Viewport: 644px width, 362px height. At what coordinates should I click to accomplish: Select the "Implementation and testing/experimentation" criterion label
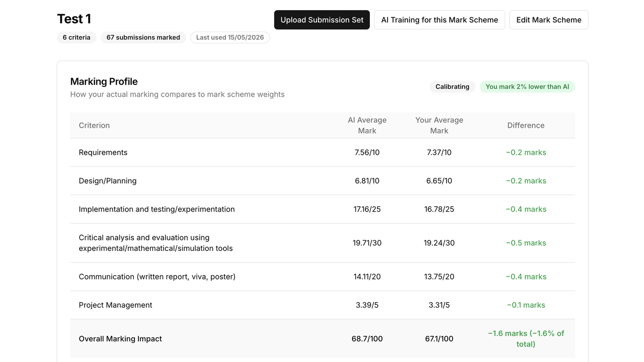(x=157, y=210)
